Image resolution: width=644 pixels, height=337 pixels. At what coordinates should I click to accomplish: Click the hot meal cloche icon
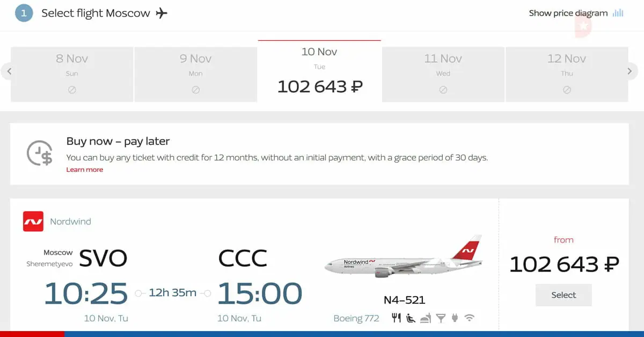[x=426, y=318]
